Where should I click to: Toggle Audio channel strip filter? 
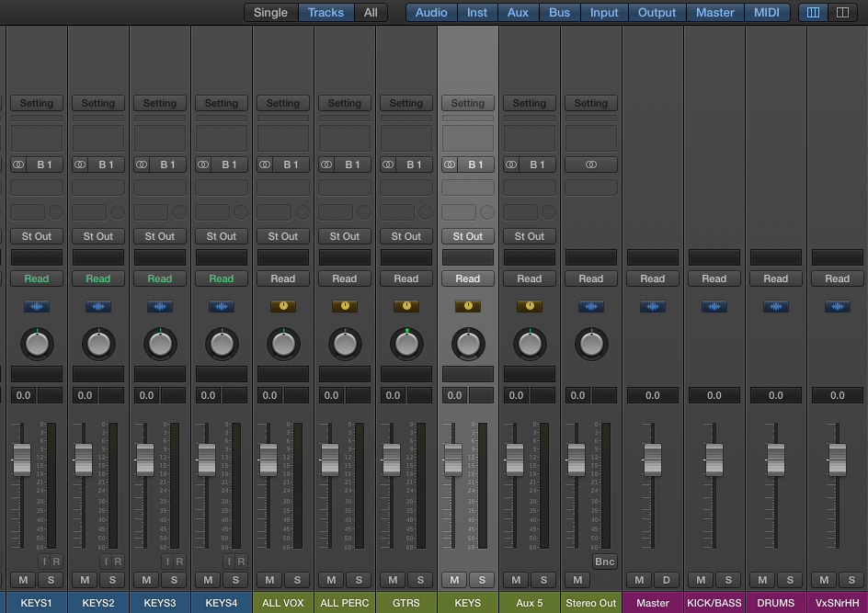point(431,12)
